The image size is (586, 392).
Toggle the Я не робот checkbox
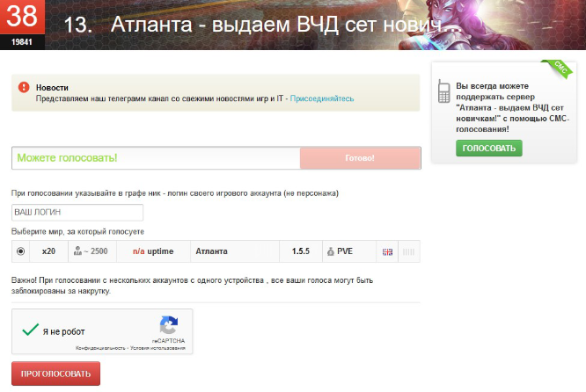(30, 330)
